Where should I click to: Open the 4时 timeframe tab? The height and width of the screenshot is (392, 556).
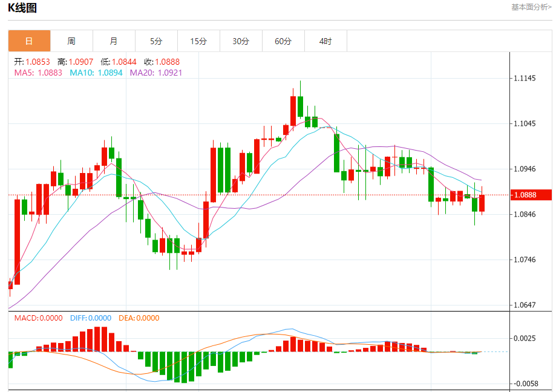[x=325, y=41]
